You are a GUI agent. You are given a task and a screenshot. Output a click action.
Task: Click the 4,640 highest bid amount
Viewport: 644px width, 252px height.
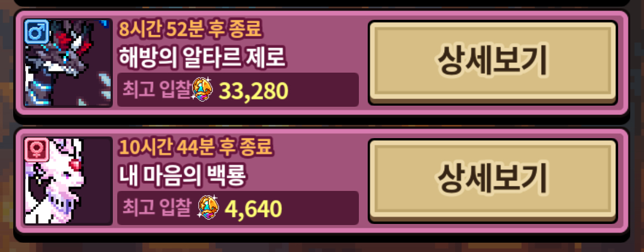[x=253, y=209]
